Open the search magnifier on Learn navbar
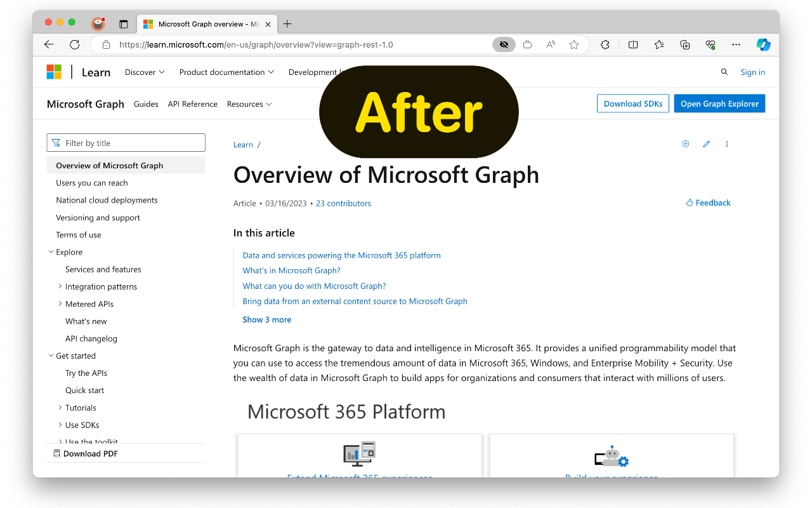Viewport: 812px width, 508px height. point(724,72)
